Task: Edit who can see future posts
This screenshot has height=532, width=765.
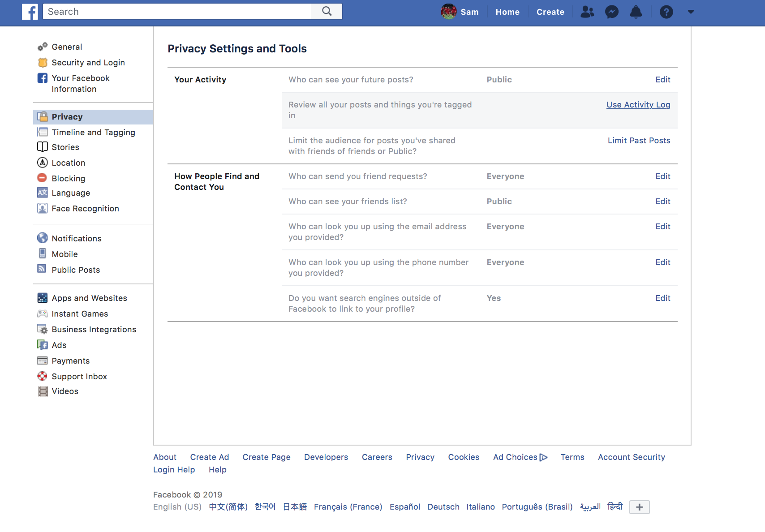Action: [662, 80]
